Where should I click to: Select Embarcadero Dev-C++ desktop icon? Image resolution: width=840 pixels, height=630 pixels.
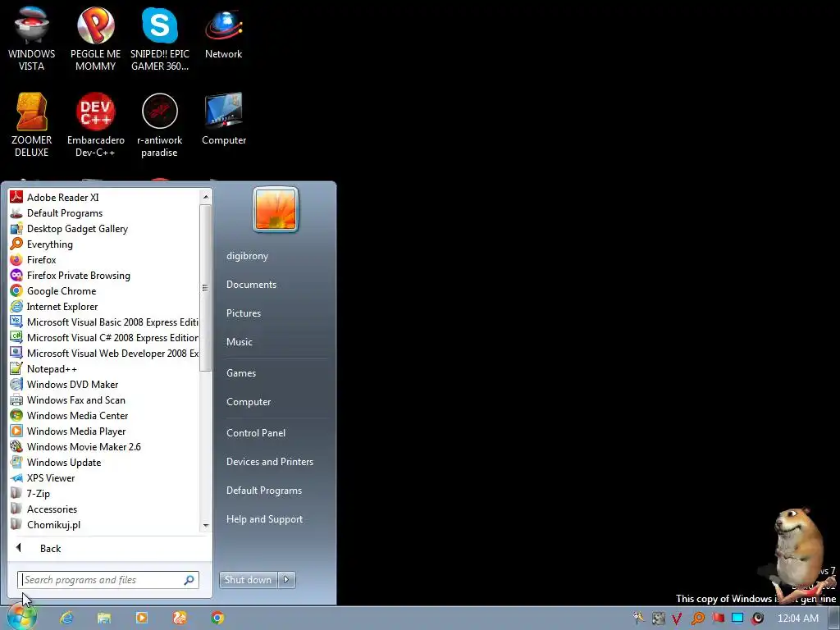click(x=95, y=125)
